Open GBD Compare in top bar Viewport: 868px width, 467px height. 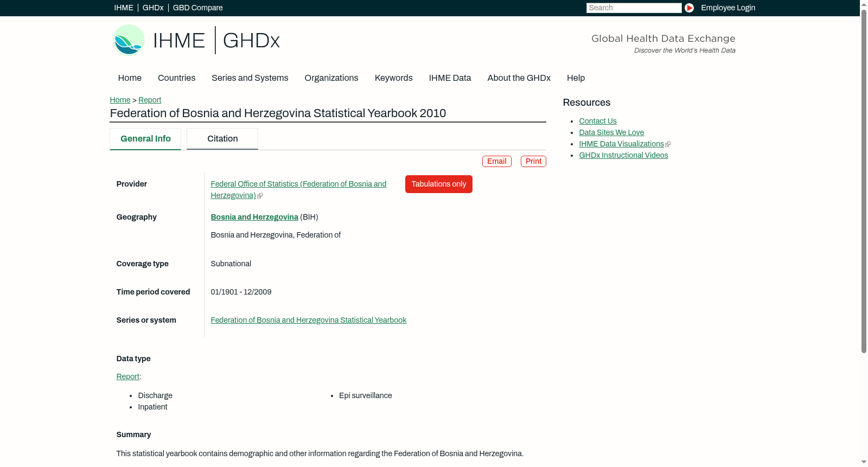[197, 8]
